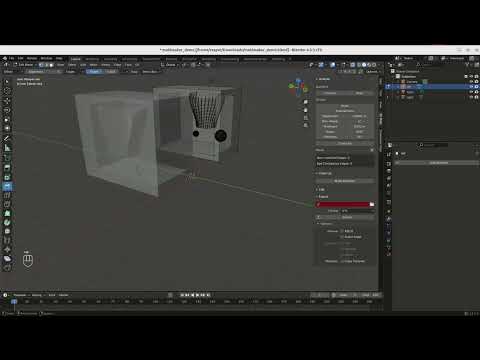480x360 pixels.
Task: Switch to rendered viewport shading
Action: (x=374, y=65)
